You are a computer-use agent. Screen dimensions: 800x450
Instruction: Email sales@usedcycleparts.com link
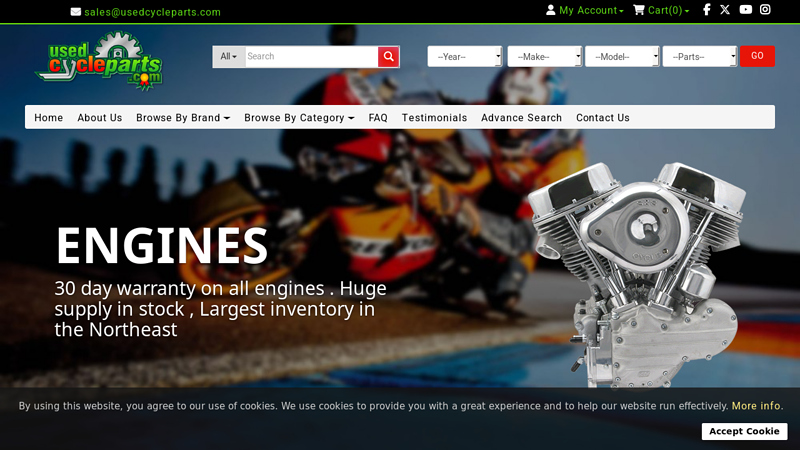click(153, 12)
